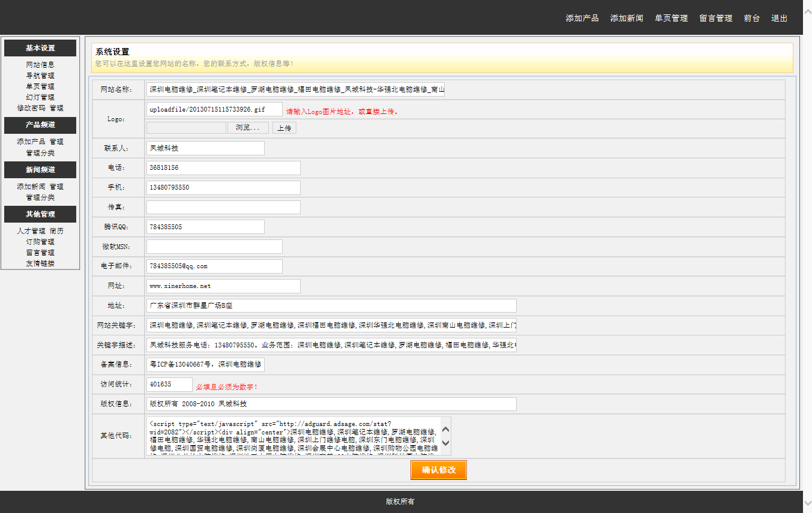Focus the 手机 input field
The width and height of the screenshot is (812, 513).
click(x=223, y=188)
